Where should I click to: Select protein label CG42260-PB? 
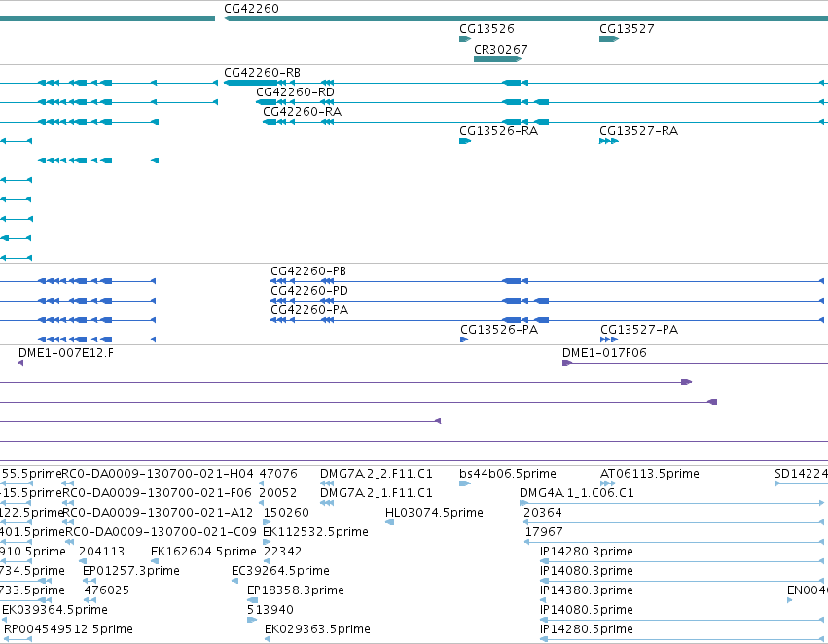[x=308, y=271]
